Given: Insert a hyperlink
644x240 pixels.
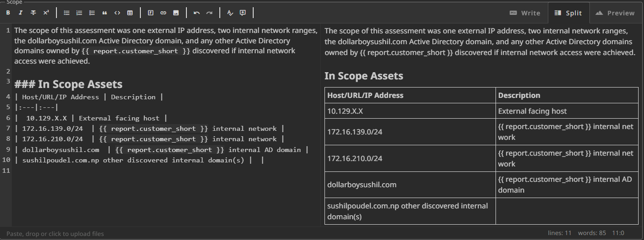Looking at the screenshot, I should click(x=163, y=13).
